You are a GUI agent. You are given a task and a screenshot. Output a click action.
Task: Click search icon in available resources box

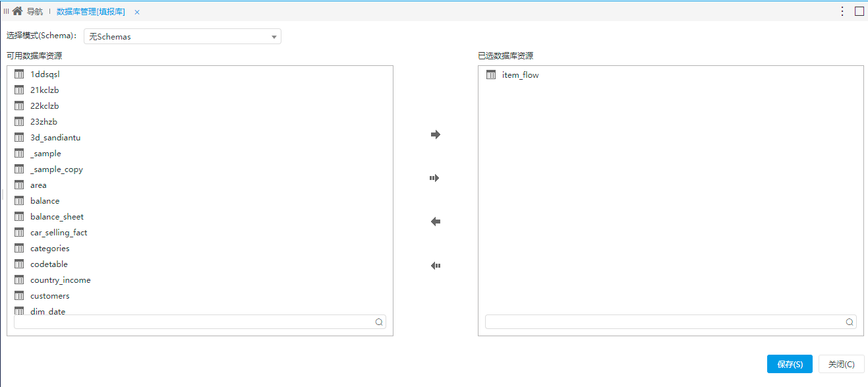pyautogui.click(x=379, y=322)
